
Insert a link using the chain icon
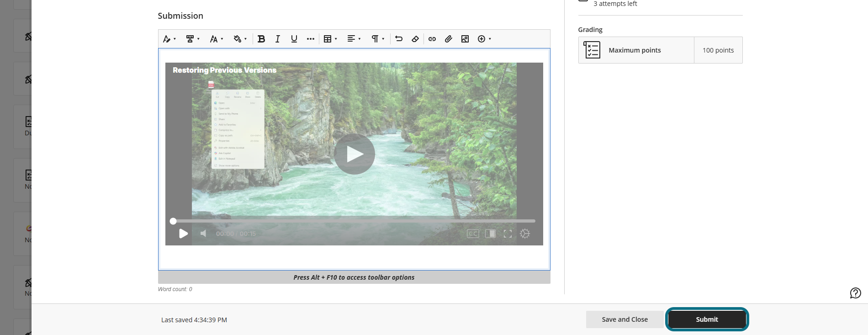[432, 39]
